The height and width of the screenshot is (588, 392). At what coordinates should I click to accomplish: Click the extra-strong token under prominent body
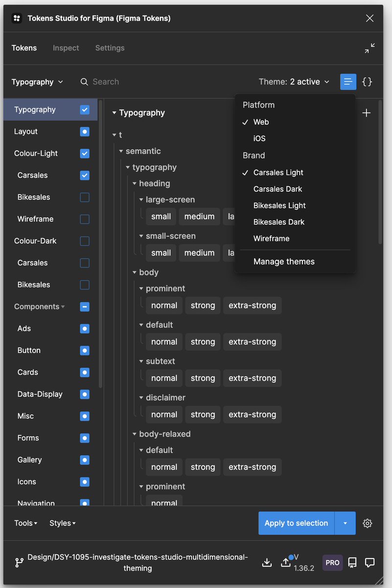[252, 305]
